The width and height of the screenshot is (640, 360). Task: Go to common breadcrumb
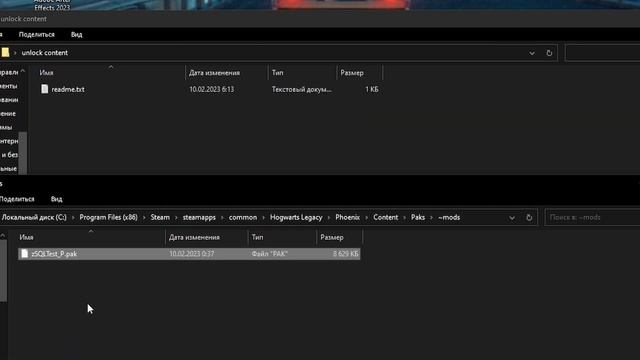coord(243,218)
